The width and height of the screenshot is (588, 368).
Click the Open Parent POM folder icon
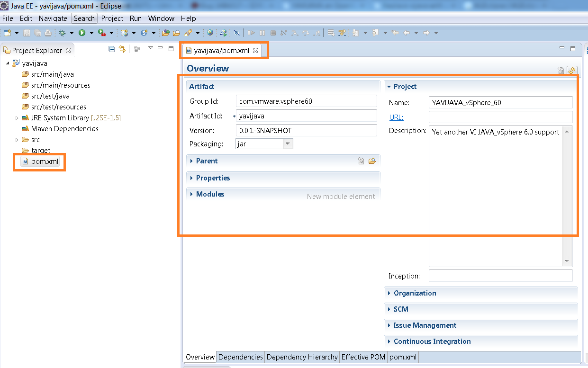point(372,161)
